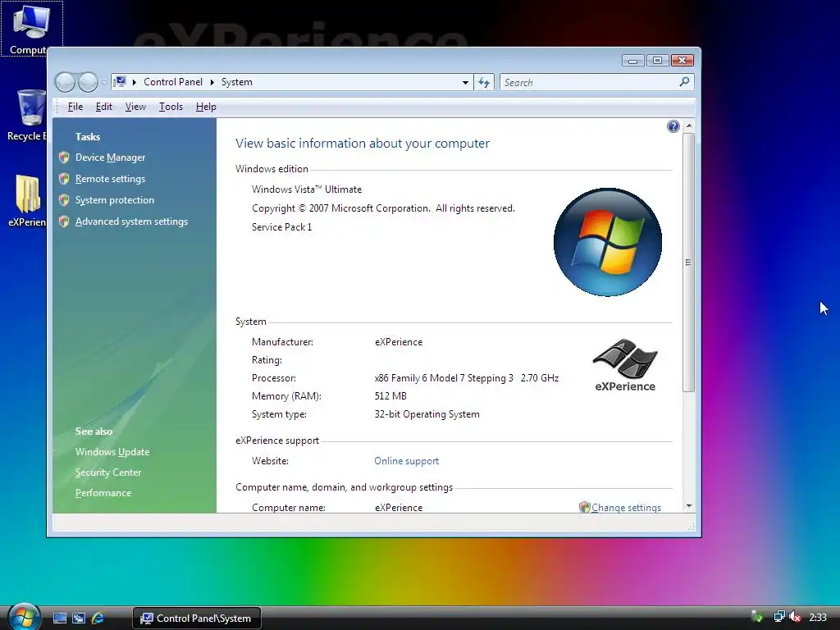The width and height of the screenshot is (840, 630).
Task: Expand the arrow between Control Panel and System
Action: click(x=212, y=82)
